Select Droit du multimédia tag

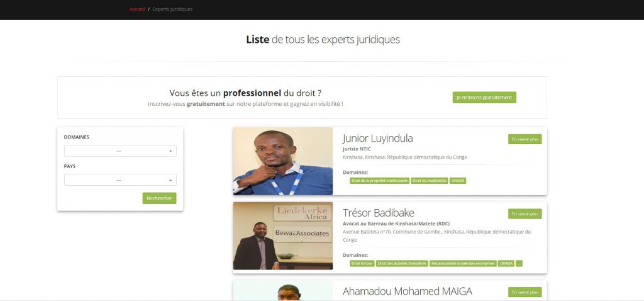pos(429,181)
